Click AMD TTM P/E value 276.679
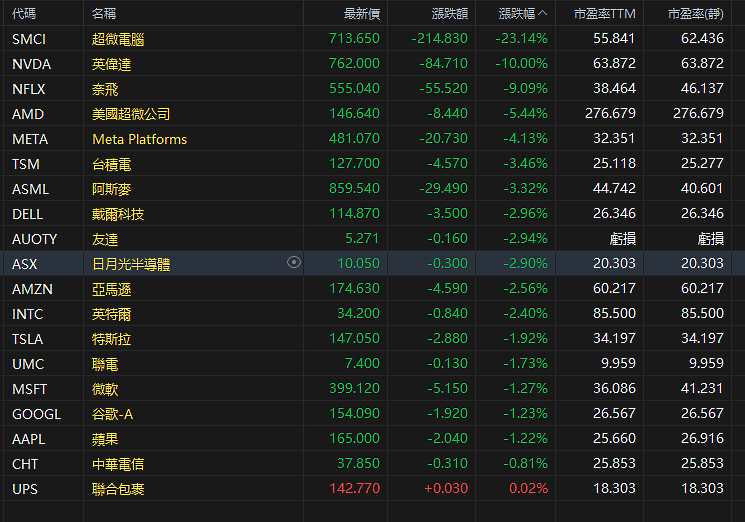This screenshot has height=522, width=745. (x=610, y=113)
